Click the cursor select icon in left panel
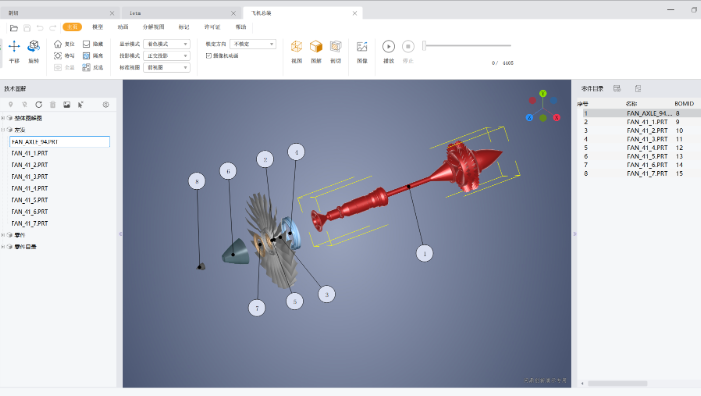701x396 pixels. tap(80, 105)
